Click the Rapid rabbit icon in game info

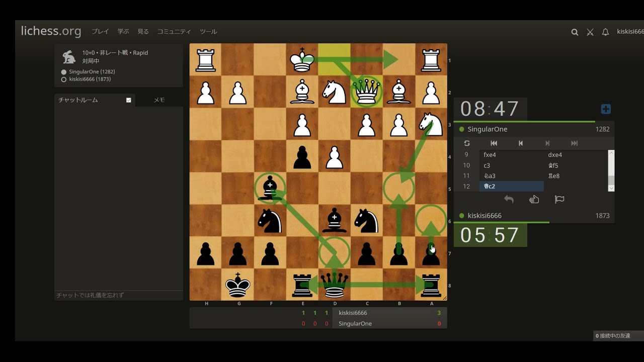coord(68,56)
